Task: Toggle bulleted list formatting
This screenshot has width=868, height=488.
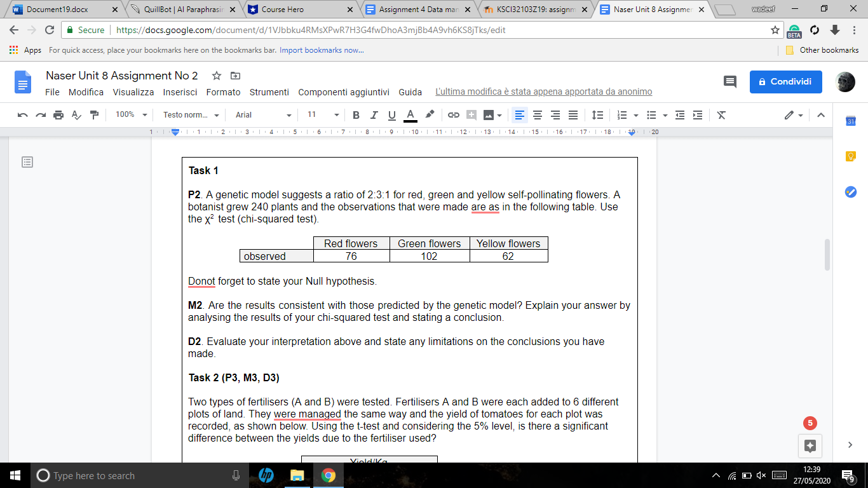Action: [651, 115]
